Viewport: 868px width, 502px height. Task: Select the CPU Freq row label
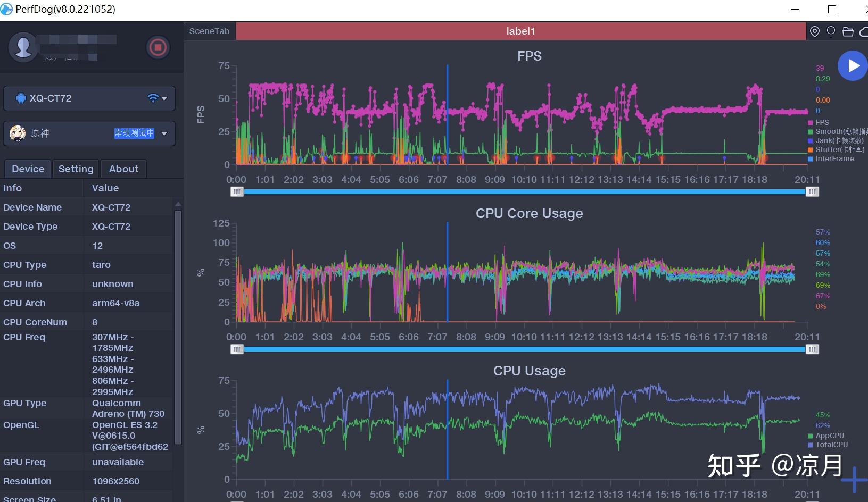(x=24, y=337)
